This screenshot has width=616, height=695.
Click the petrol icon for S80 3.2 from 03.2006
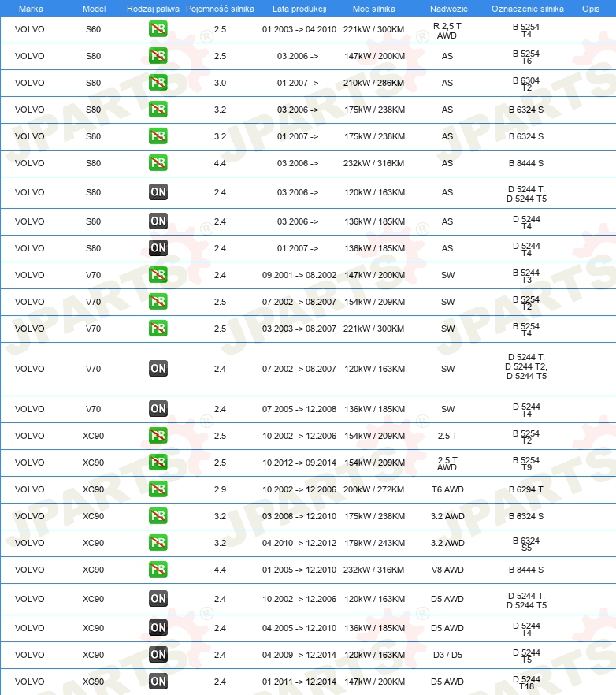pyautogui.click(x=158, y=109)
